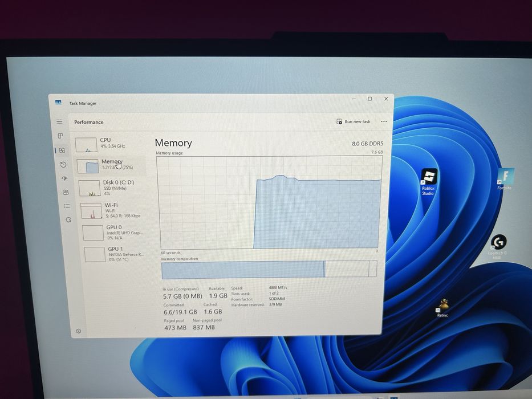Click the Task Manager title bar app icon
Screen dimensions: 532x399
(58, 102)
